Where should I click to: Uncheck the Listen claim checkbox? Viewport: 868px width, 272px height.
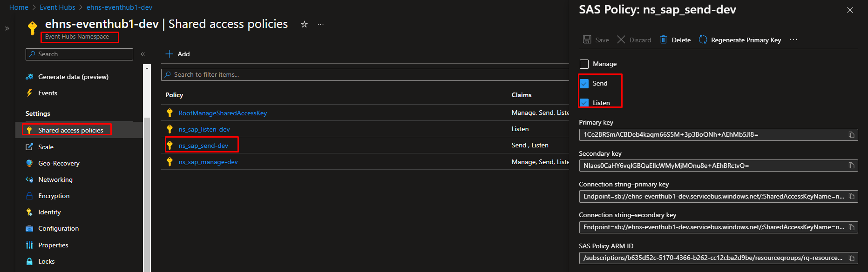pos(584,103)
